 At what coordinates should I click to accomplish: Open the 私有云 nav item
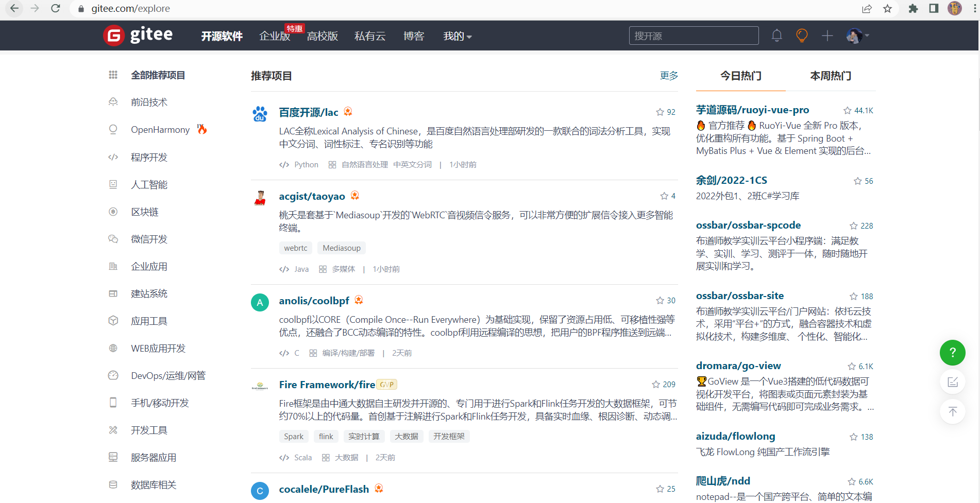pos(370,36)
